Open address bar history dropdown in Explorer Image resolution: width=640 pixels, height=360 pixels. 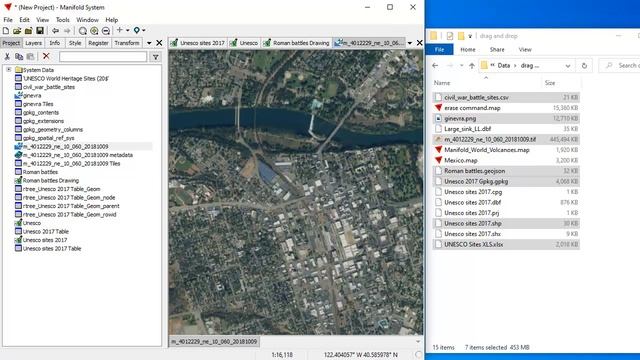pos(568,66)
